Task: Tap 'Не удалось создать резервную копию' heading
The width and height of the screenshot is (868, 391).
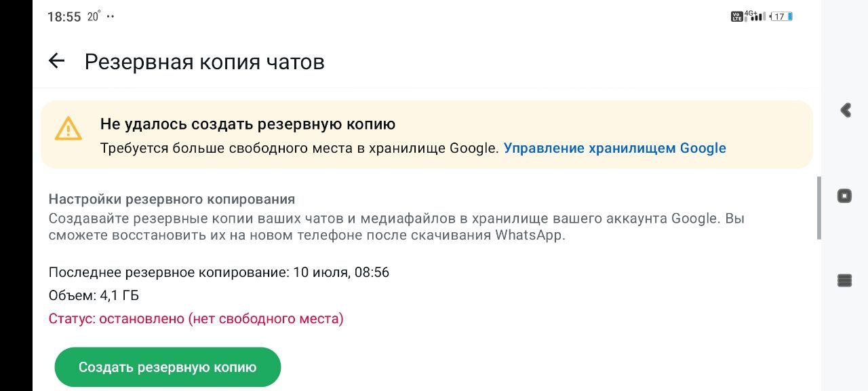Action: point(248,124)
